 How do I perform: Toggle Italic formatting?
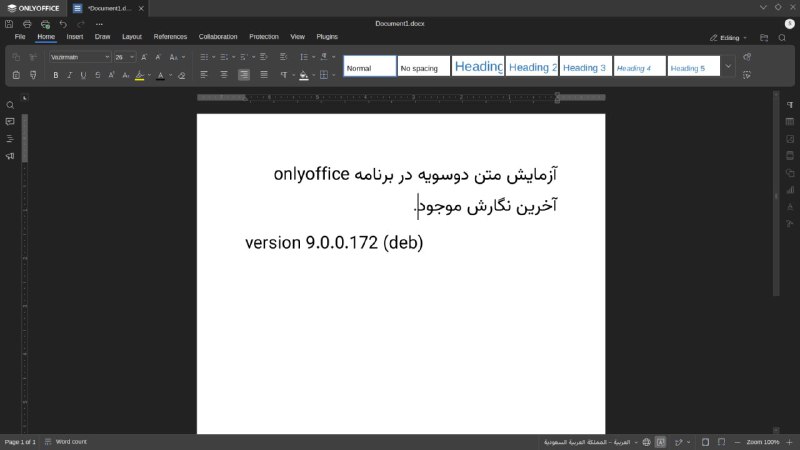pyautogui.click(x=69, y=75)
